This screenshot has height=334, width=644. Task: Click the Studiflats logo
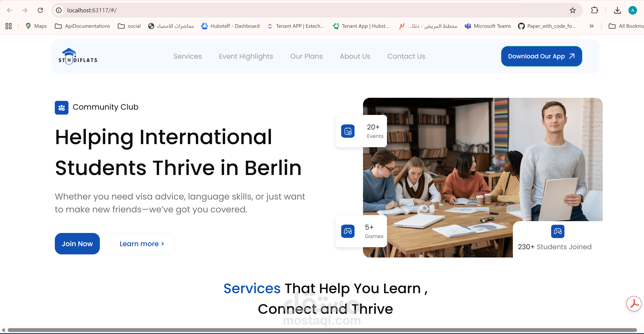[x=78, y=56]
